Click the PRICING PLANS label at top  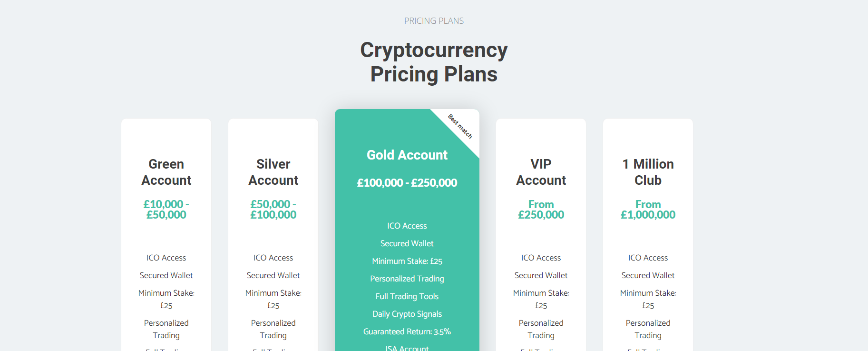[434, 21]
